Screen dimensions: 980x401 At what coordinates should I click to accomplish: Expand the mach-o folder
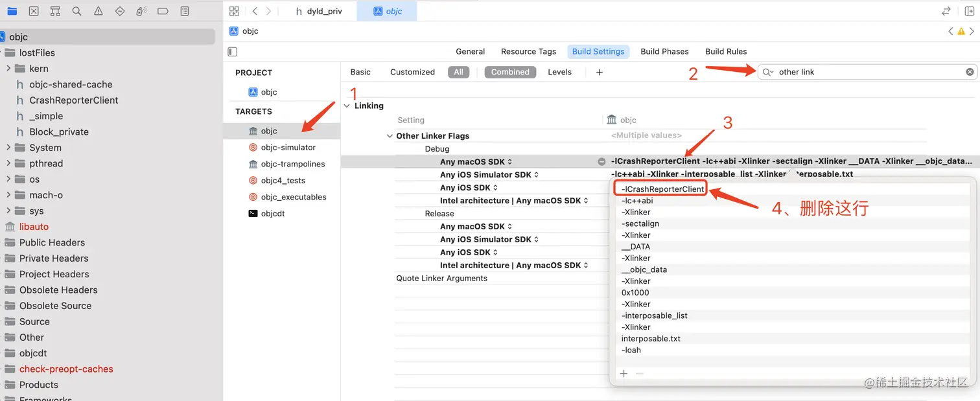(x=8, y=195)
